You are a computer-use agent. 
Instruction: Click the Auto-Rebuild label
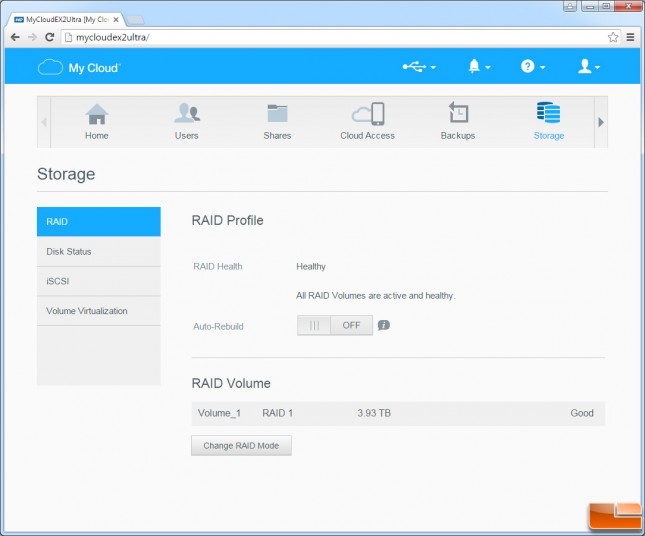click(x=218, y=327)
